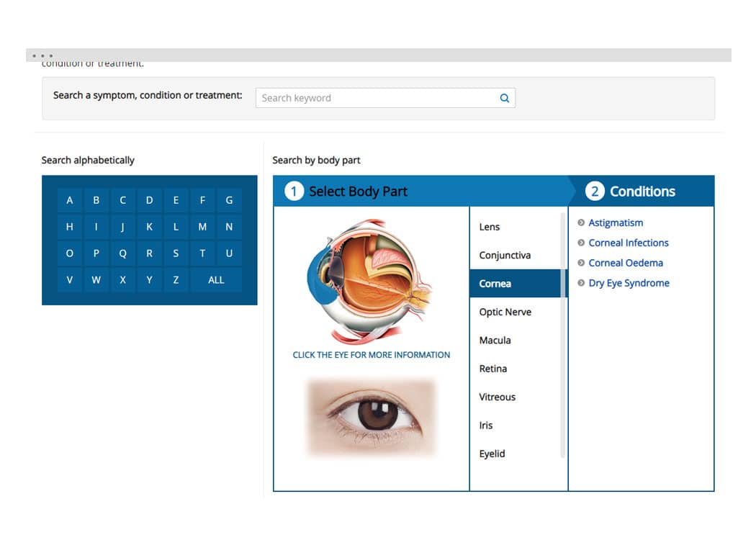Viewport: 756px width, 540px height.
Task: Select Retina from the body part list
Action: [x=493, y=369]
